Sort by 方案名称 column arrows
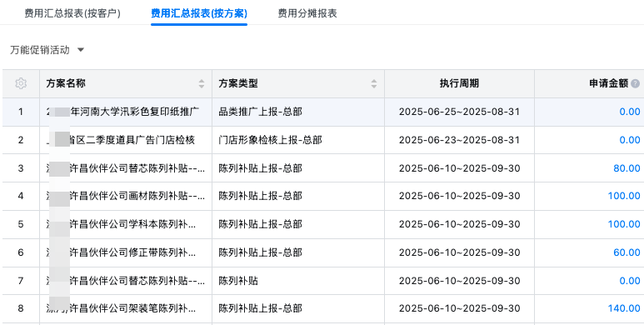Viewport: 644px width, 325px height. tap(202, 84)
